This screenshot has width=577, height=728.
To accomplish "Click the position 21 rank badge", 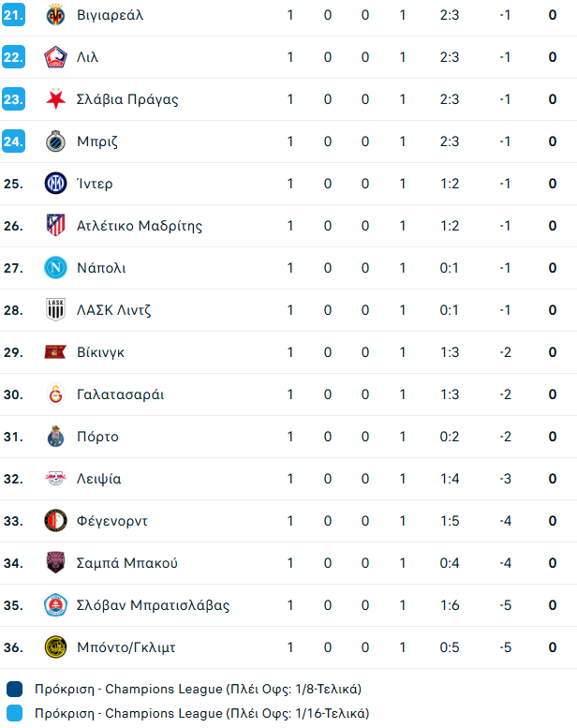I will (13, 15).
